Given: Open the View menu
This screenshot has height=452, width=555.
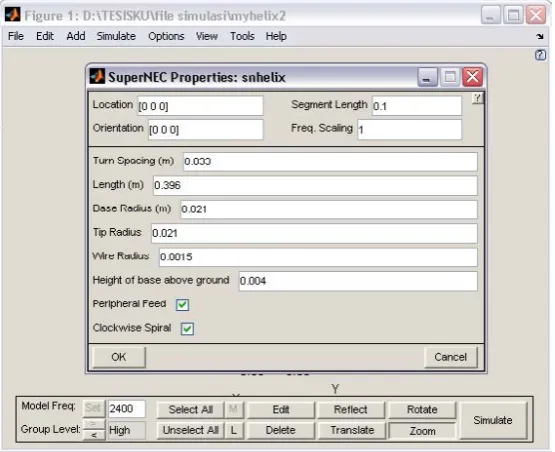Looking at the screenshot, I should tap(207, 36).
